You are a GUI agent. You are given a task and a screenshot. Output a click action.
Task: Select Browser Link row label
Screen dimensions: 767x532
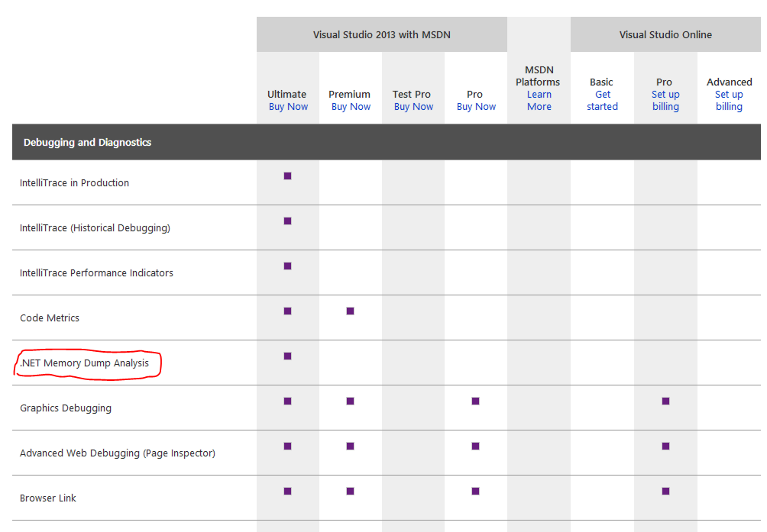(48, 498)
